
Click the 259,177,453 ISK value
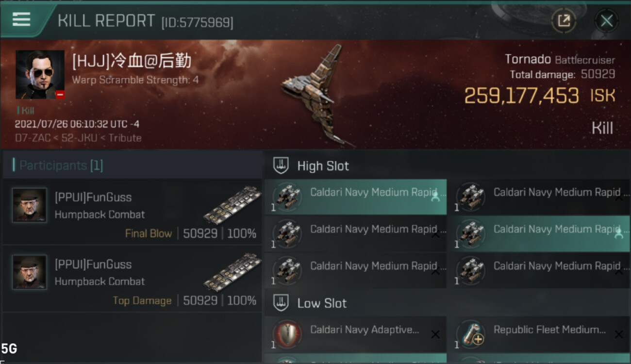pos(521,96)
